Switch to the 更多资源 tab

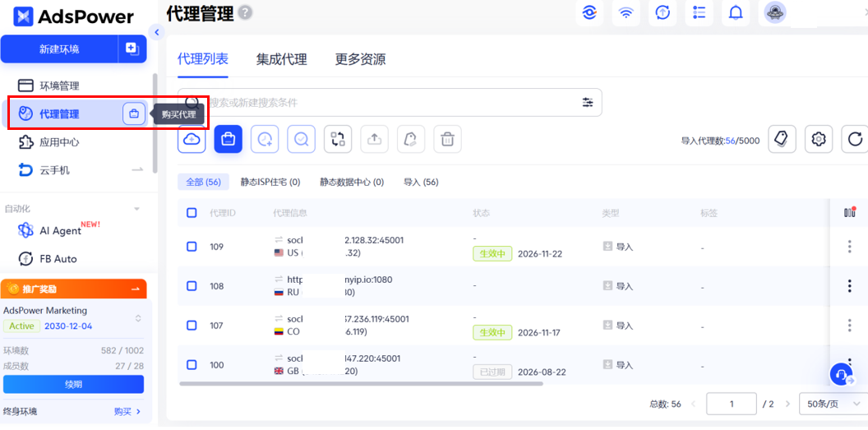[360, 59]
